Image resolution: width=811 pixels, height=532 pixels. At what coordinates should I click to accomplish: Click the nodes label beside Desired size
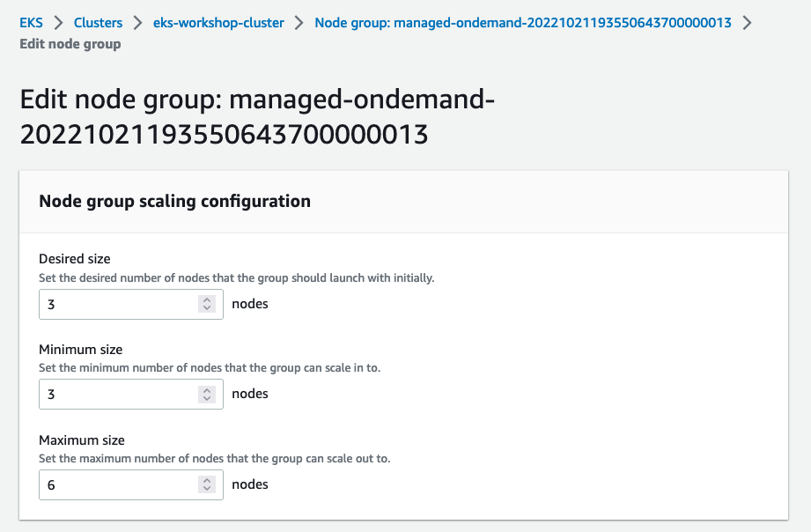249,304
